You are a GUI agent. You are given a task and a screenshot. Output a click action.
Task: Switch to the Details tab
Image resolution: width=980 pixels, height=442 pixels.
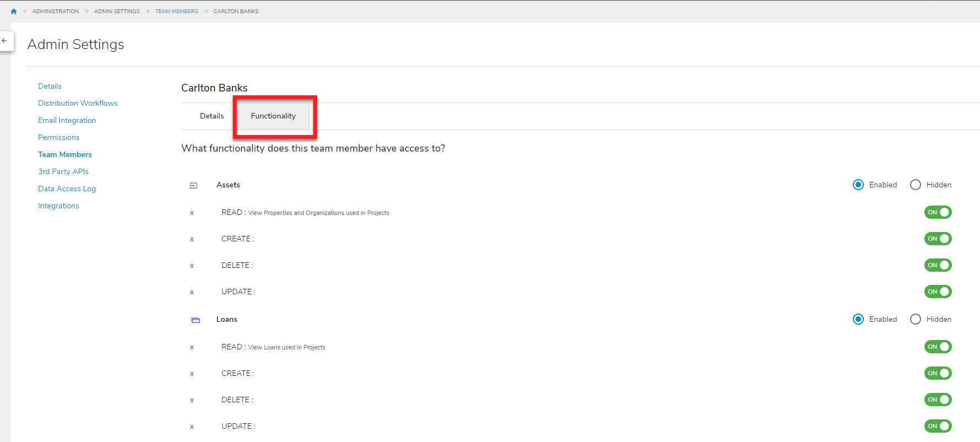pyautogui.click(x=212, y=116)
